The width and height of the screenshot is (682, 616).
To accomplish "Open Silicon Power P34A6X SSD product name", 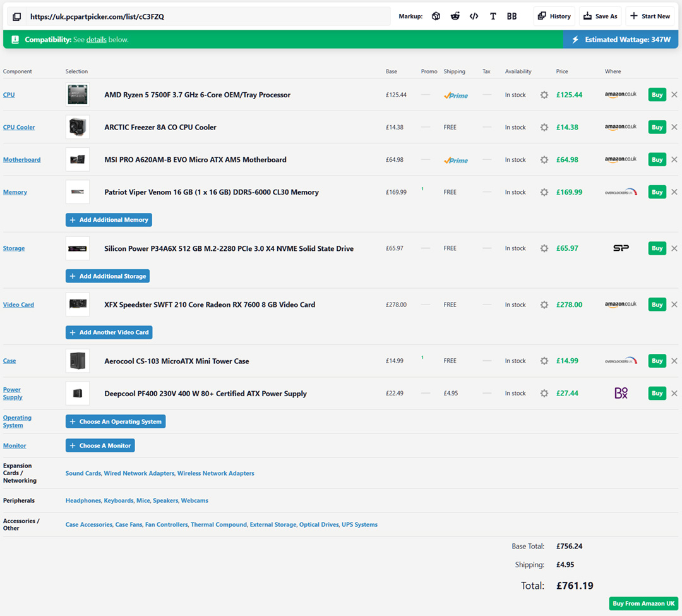I will (229, 248).
